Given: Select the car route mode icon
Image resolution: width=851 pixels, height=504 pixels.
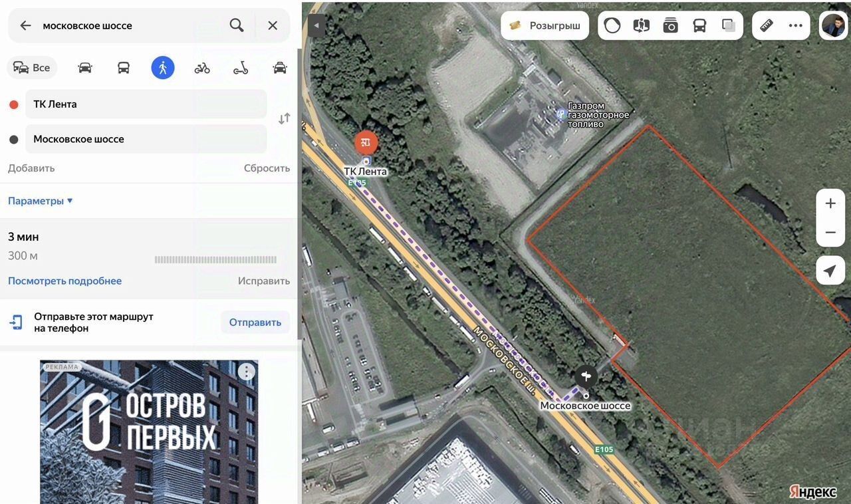Looking at the screenshot, I should click(x=84, y=67).
